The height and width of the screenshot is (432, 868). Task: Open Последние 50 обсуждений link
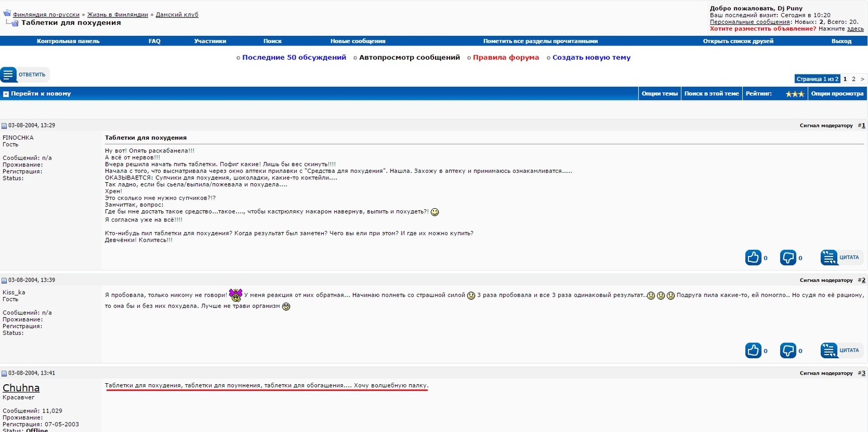tap(294, 57)
